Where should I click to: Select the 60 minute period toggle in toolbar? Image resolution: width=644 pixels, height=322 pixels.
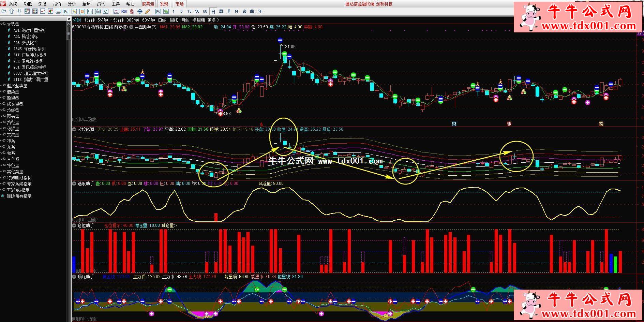pos(205,11)
